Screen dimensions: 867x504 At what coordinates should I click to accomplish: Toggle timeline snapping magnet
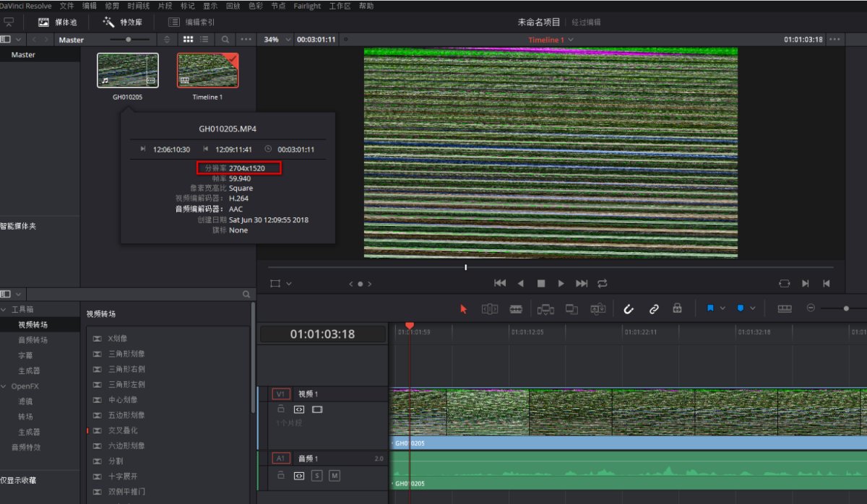click(629, 309)
